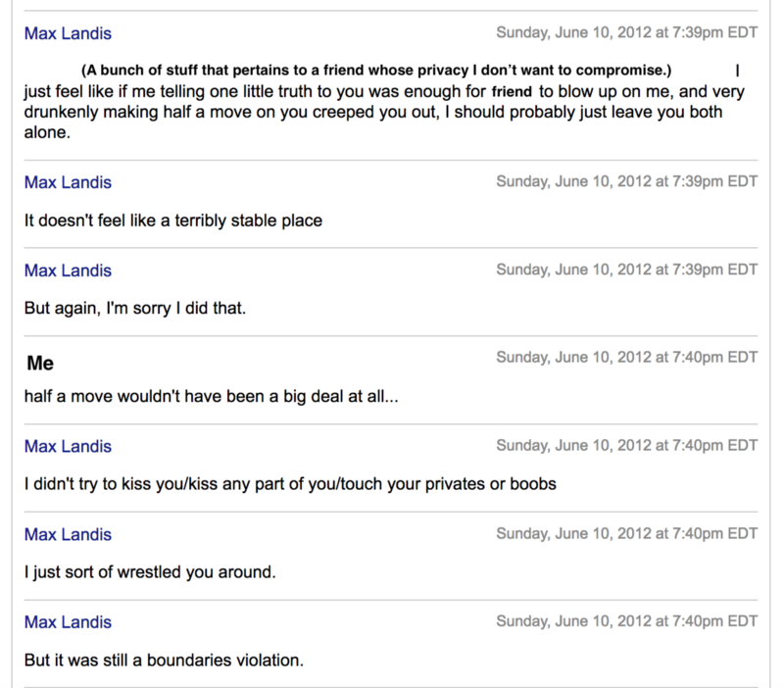This screenshot has height=688, width=784.
Task: Click the timestamp of the topmost message
Action: coord(626,33)
